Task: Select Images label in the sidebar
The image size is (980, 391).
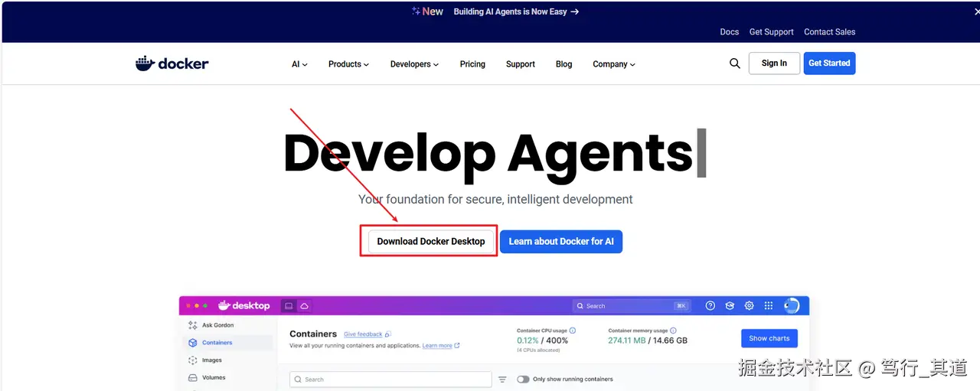Action: click(x=212, y=360)
